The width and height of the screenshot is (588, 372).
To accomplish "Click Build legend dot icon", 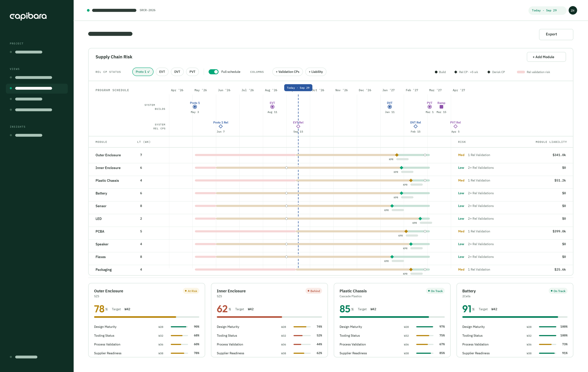I will (x=436, y=72).
